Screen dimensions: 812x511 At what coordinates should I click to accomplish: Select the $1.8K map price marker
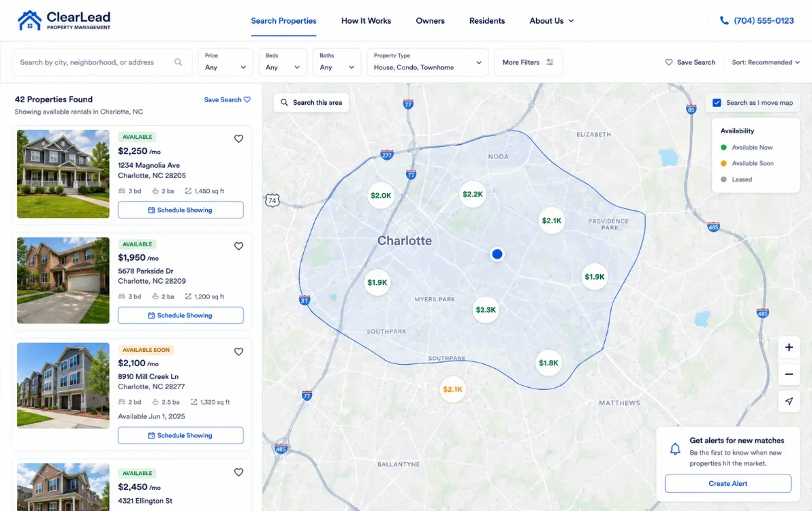pos(549,363)
